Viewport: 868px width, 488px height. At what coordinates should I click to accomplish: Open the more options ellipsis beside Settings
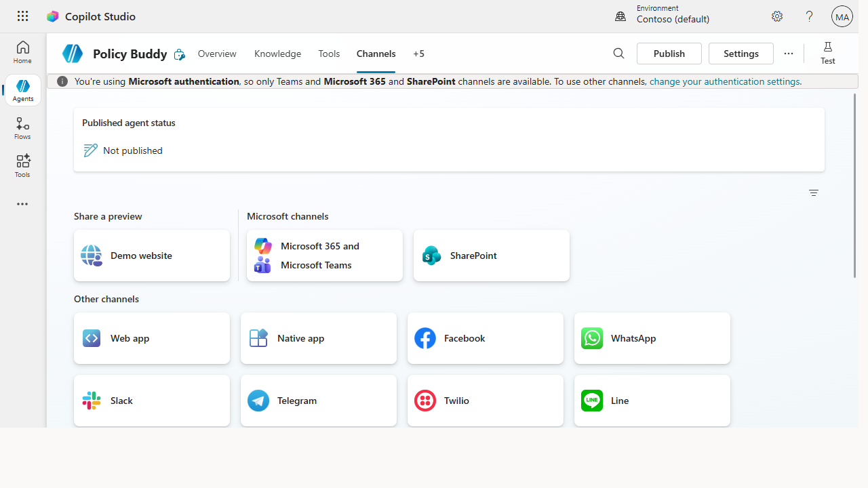[x=789, y=54]
